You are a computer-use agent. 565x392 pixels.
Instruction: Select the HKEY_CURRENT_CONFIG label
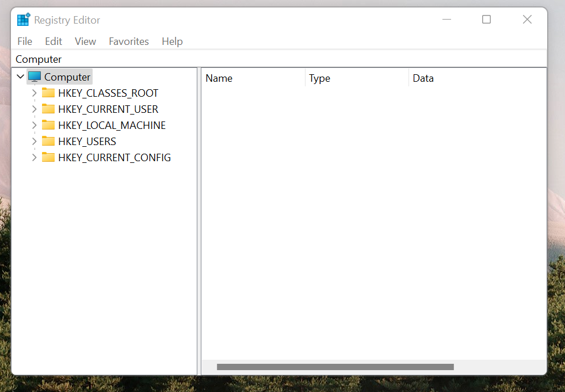[x=114, y=158]
